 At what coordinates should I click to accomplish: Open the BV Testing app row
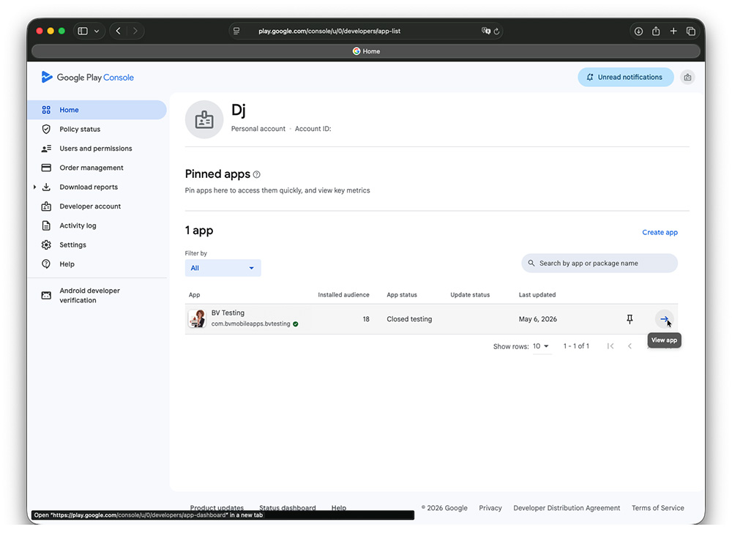coord(431,319)
